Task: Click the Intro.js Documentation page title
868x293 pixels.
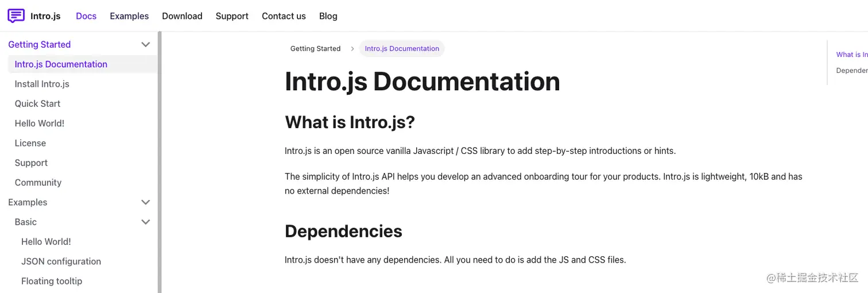Action: click(423, 82)
